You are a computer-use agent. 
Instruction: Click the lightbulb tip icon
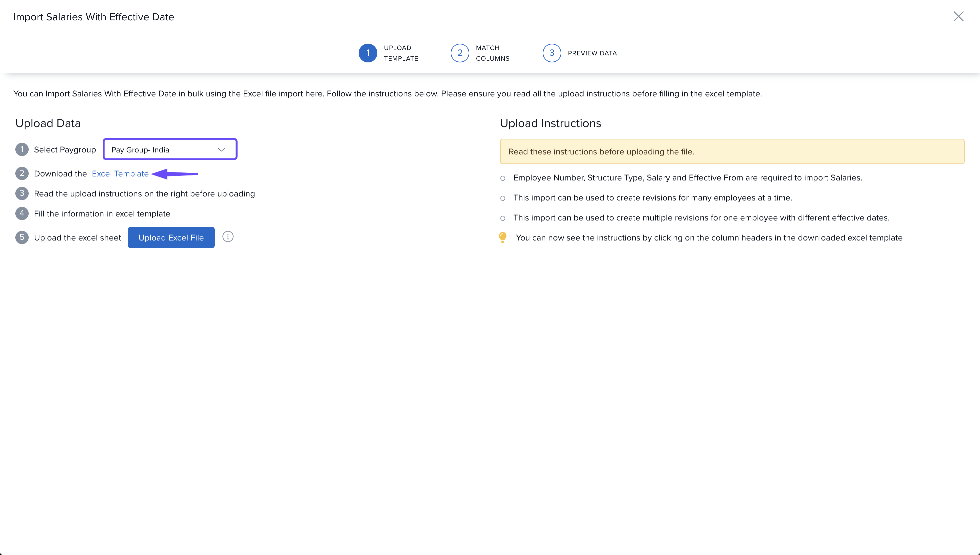502,237
